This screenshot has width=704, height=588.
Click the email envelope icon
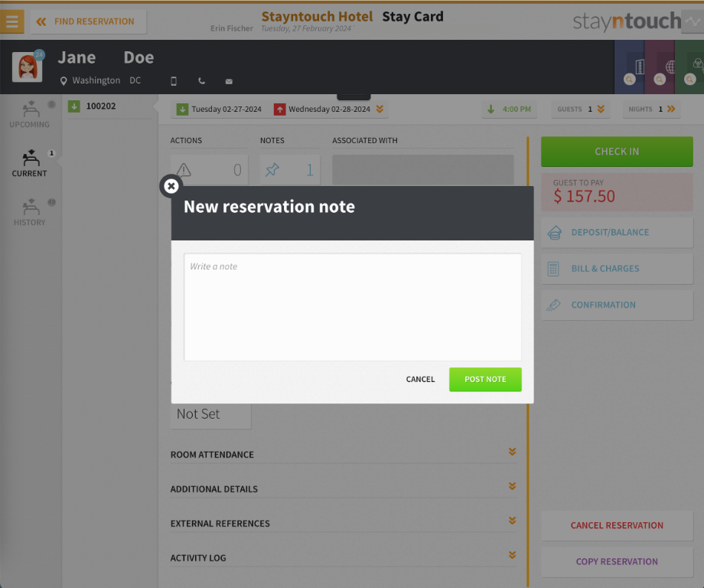229,81
